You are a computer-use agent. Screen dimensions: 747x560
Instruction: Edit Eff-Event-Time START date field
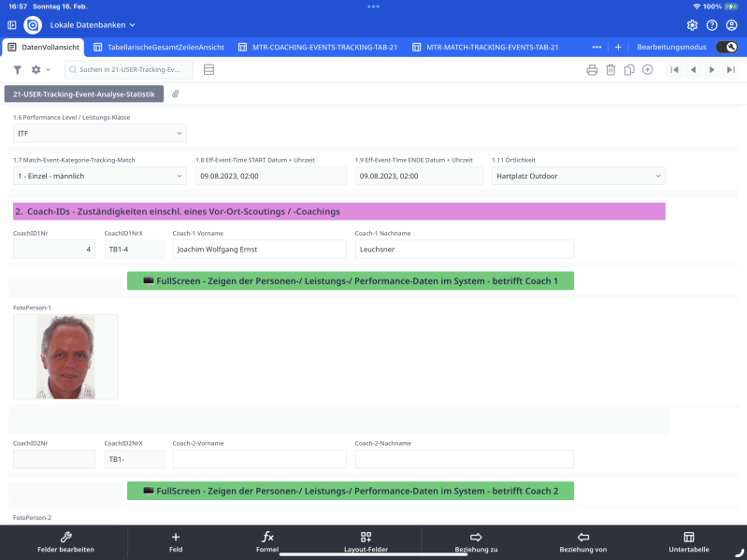coord(271,176)
